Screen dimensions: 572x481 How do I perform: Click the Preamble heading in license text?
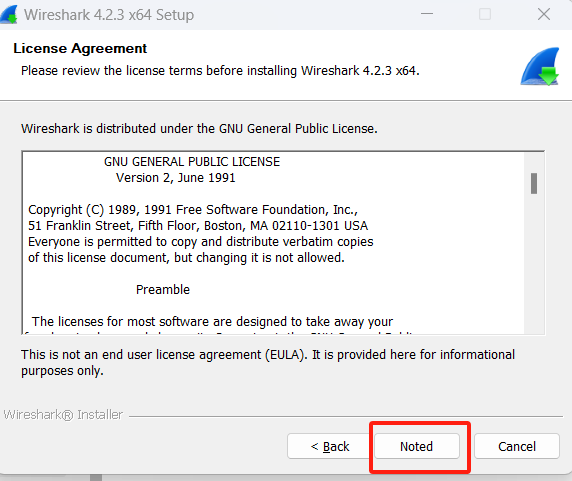click(x=163, y=290)
